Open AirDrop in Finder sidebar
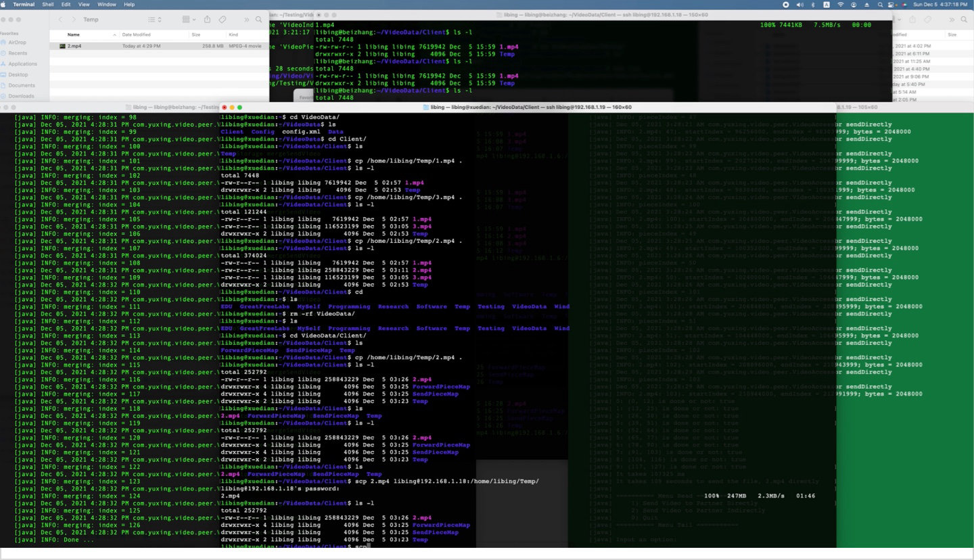This screenshot has height=560, width=974. pos(18,41)
